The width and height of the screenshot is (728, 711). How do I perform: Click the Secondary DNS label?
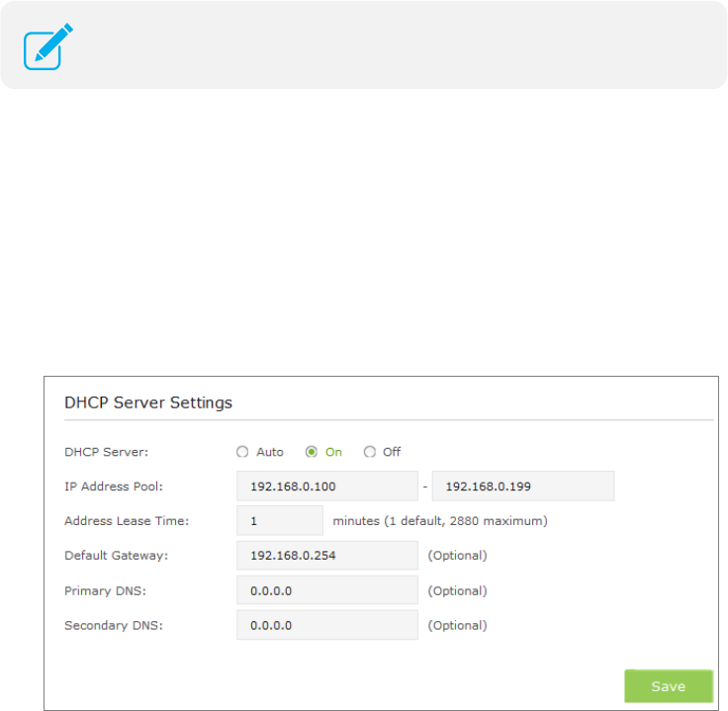pyautogui.click(x=114, y=626)
